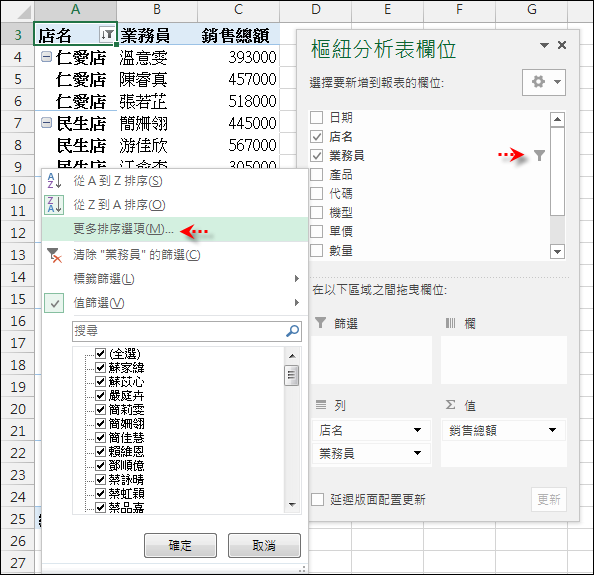Expand 值篩選 submenu arrow
The width and height of the screenshot is (594, 575).
click(x=297, y=303)
